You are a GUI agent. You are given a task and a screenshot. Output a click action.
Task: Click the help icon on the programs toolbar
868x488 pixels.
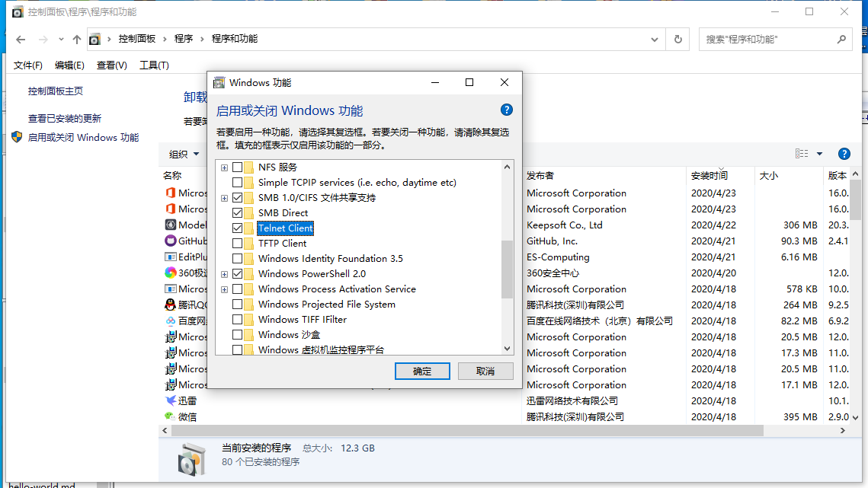point(844,154)
